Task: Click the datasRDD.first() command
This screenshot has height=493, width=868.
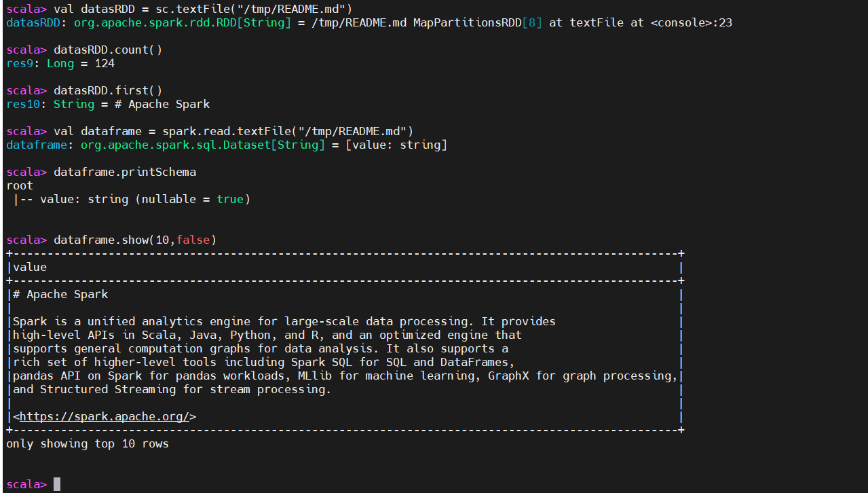Action: coord(108,90)
